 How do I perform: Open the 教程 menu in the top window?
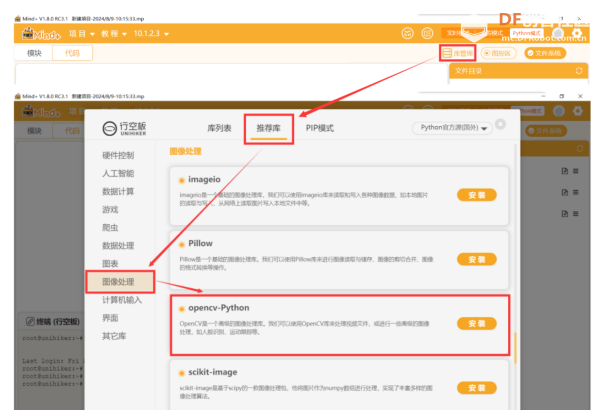(x=114, y=34)
